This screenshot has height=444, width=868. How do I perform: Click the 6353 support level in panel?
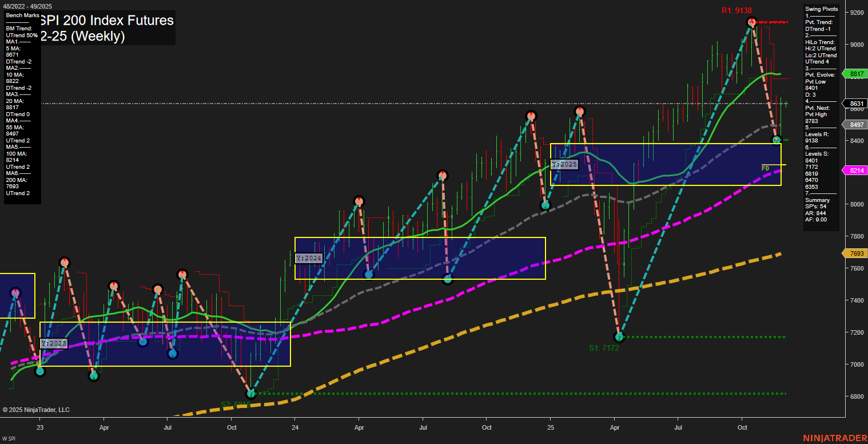coord(811,187)
